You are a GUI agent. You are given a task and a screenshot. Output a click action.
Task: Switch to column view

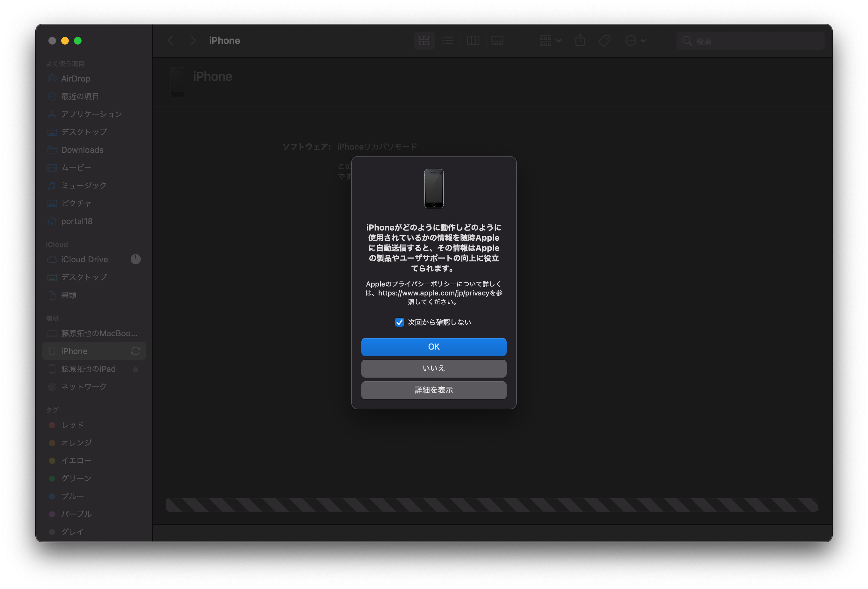pyautogui.click(x=473, y=41)
